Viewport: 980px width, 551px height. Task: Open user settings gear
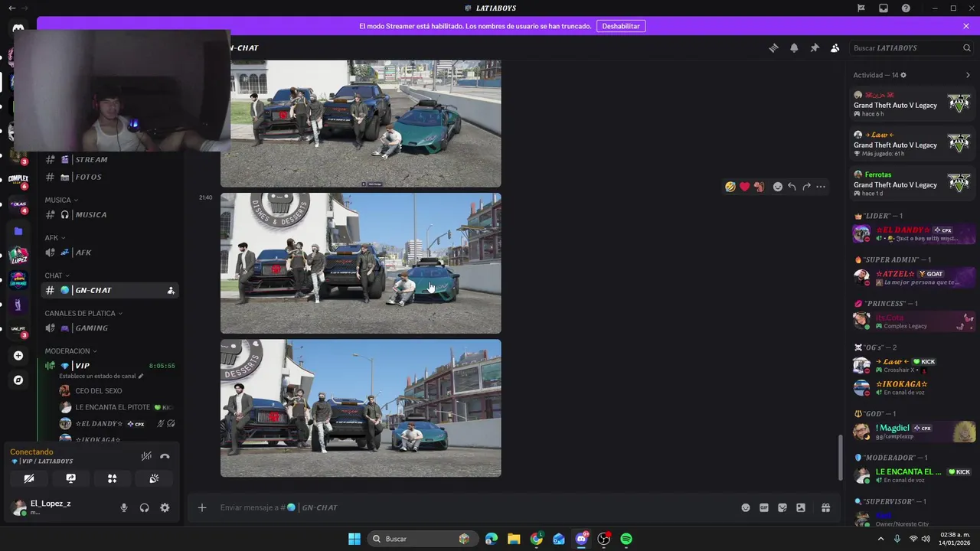click(x=165, y=507)
